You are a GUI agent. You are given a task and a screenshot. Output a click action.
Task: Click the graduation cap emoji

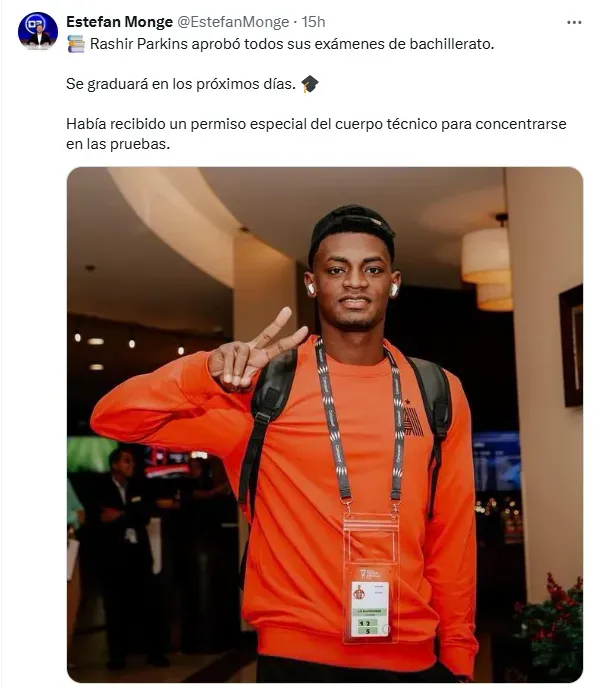[x=310, y=84]
